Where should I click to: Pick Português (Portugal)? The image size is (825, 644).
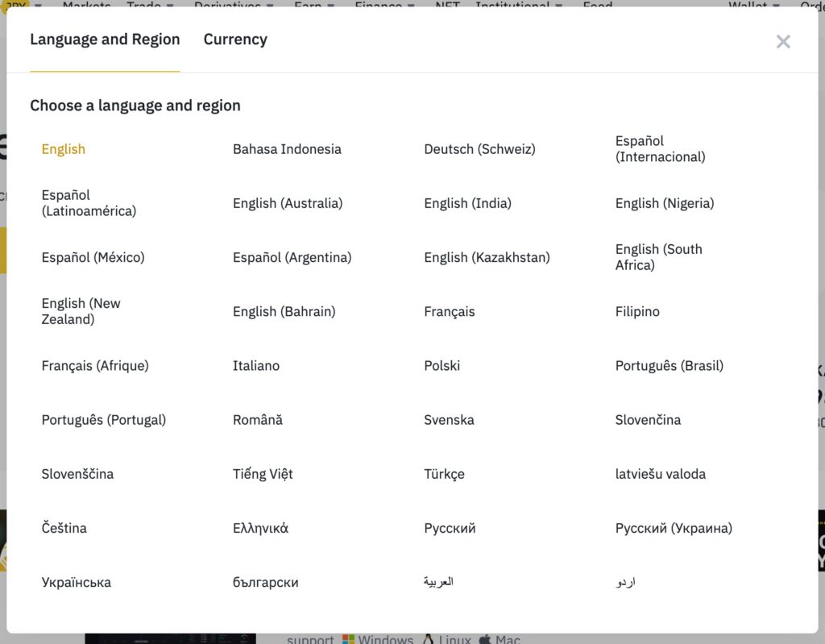click(104, 420)
